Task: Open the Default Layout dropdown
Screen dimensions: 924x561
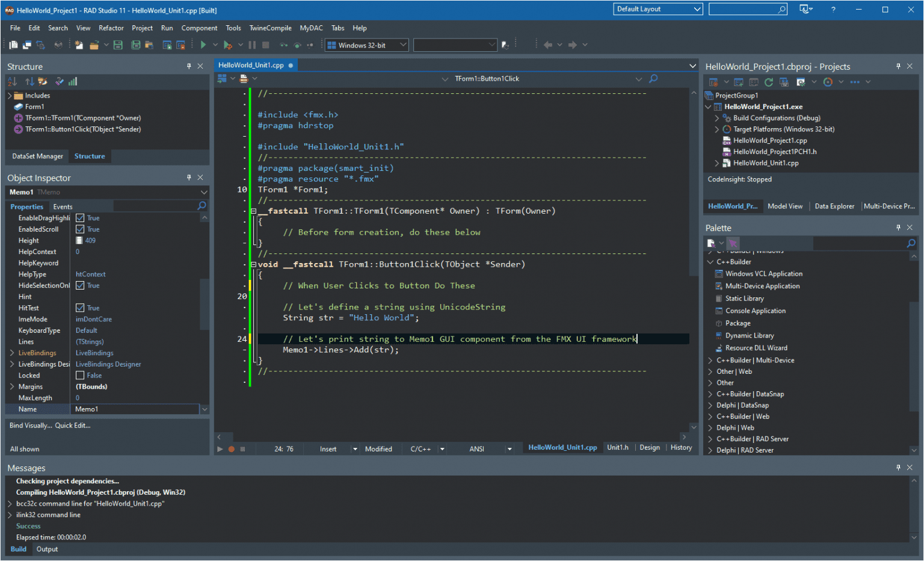Action: point(658,9)
